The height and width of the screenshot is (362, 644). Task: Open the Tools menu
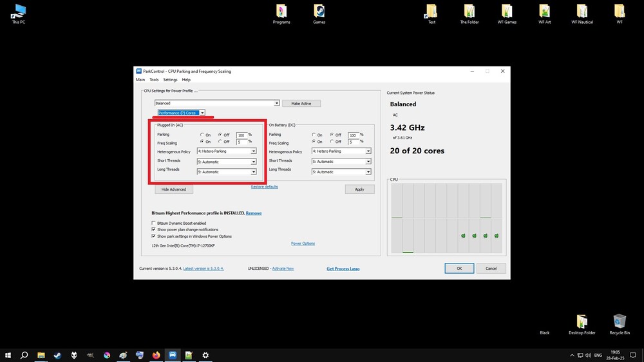pyautogui.click(x=154, y=80)
